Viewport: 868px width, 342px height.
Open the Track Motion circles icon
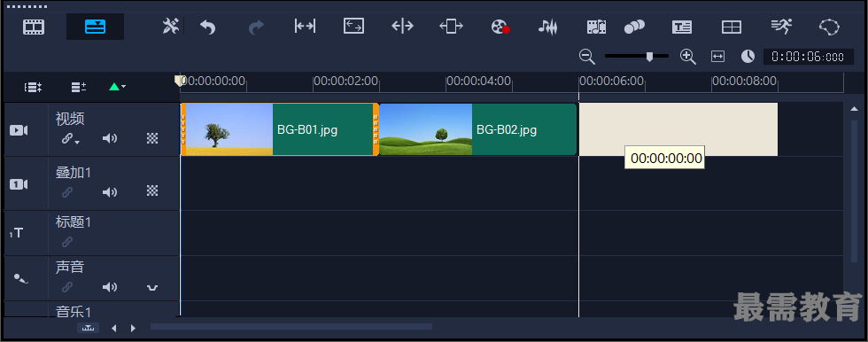tap(634, 27)
